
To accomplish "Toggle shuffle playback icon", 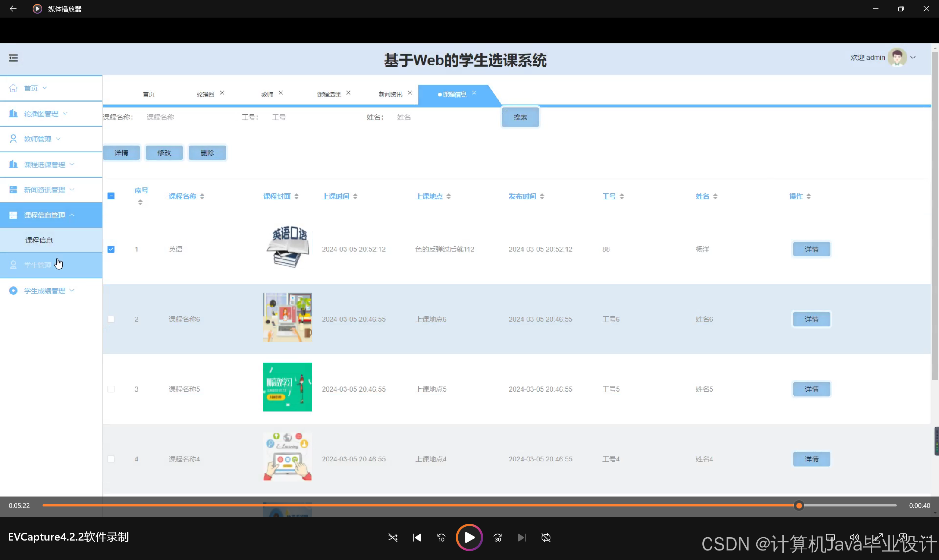I will 393,537.
